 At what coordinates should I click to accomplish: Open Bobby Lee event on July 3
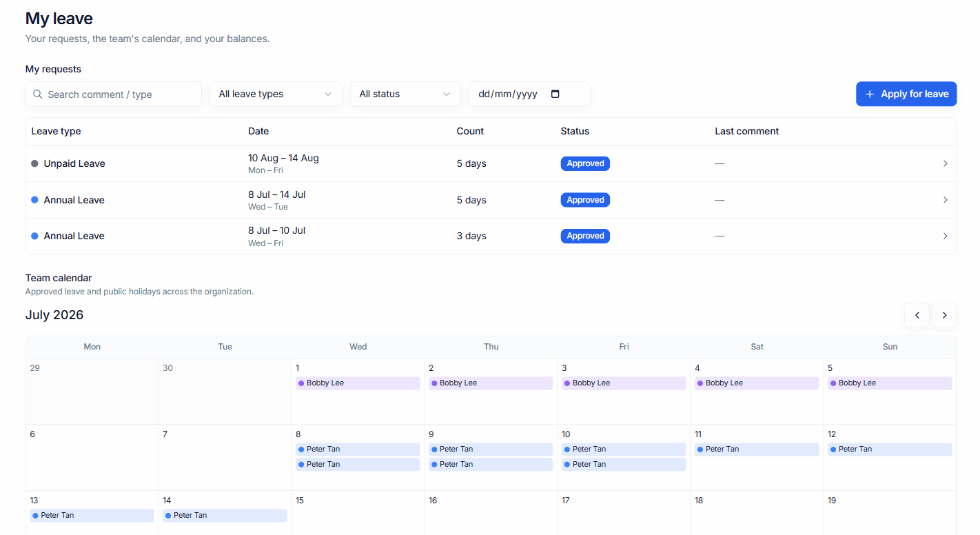[x=624, y=383]
